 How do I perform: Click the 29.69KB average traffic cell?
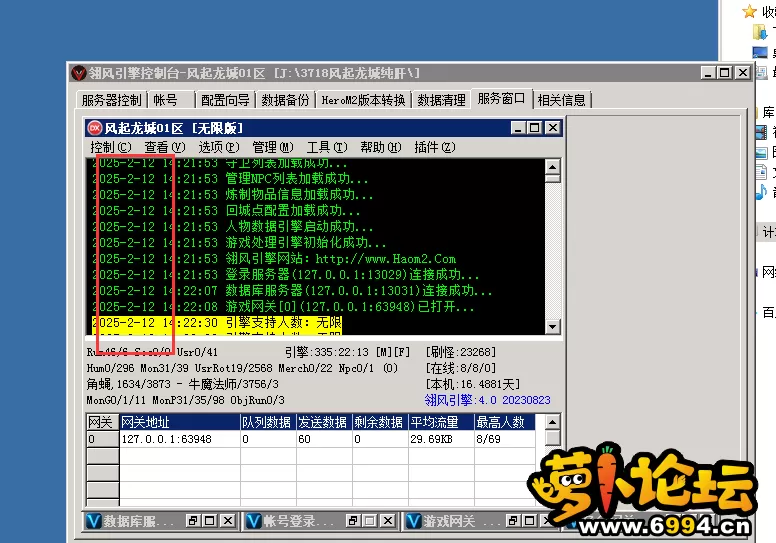[x=441, y=439]
